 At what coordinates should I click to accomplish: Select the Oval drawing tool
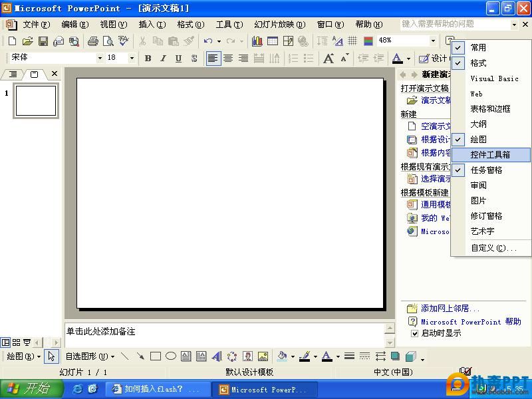pyautogui.click(x=171, y=356)
